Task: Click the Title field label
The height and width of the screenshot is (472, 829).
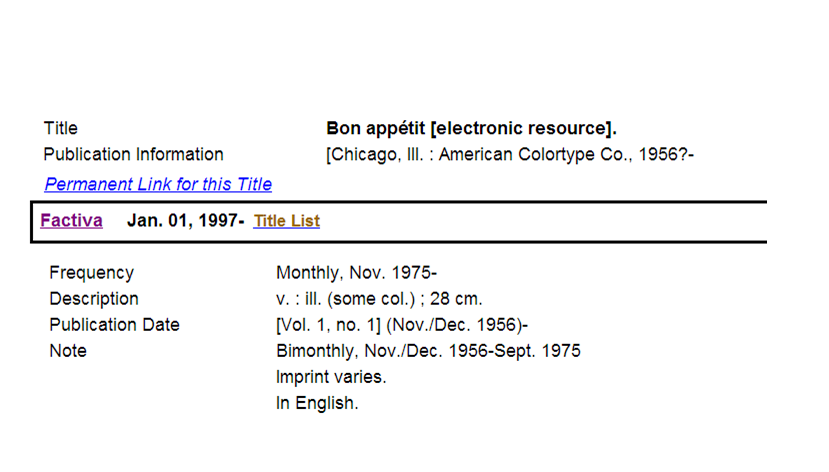Action: [61, 128]
